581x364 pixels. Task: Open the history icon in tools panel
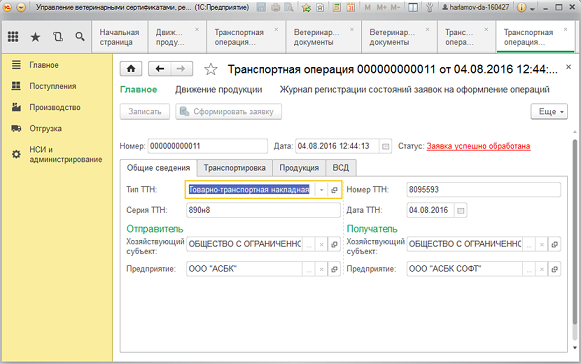coord(57,37)
